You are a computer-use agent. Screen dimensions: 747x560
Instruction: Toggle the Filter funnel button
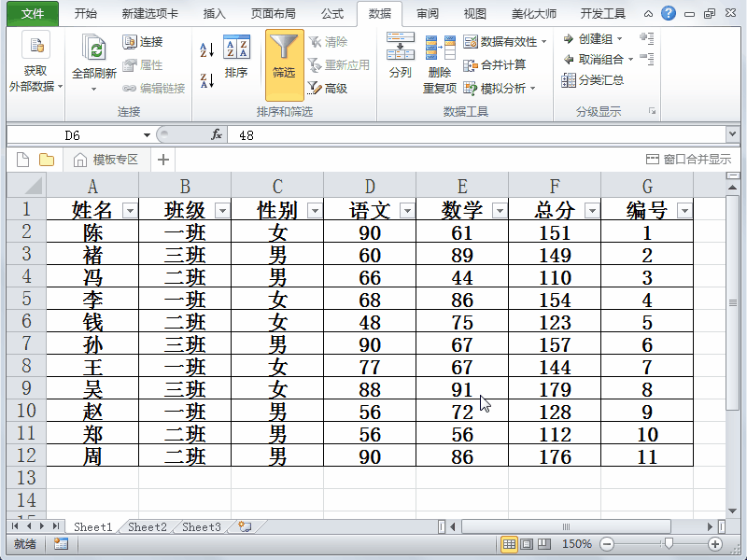(x=285, y=64)
